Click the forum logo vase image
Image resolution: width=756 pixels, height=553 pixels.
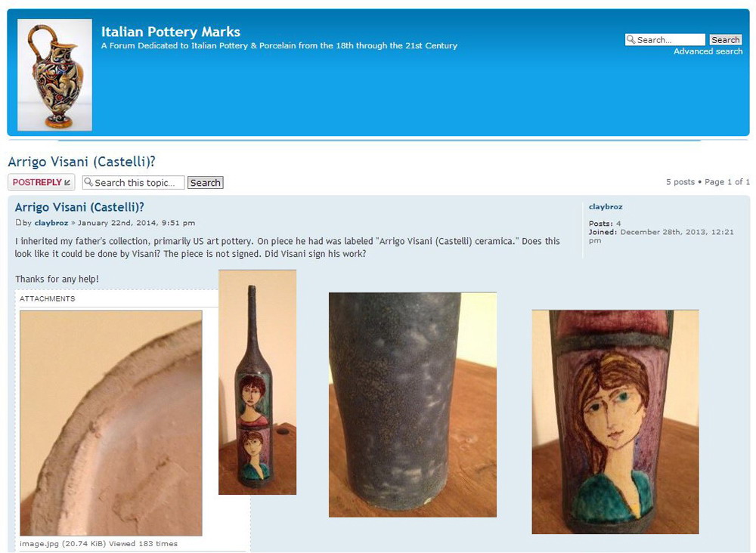pyautogui.click(x=54, y=75)
